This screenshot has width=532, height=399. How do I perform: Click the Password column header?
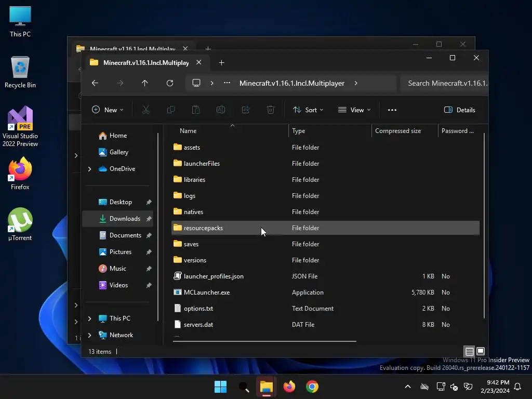(460, 130)
